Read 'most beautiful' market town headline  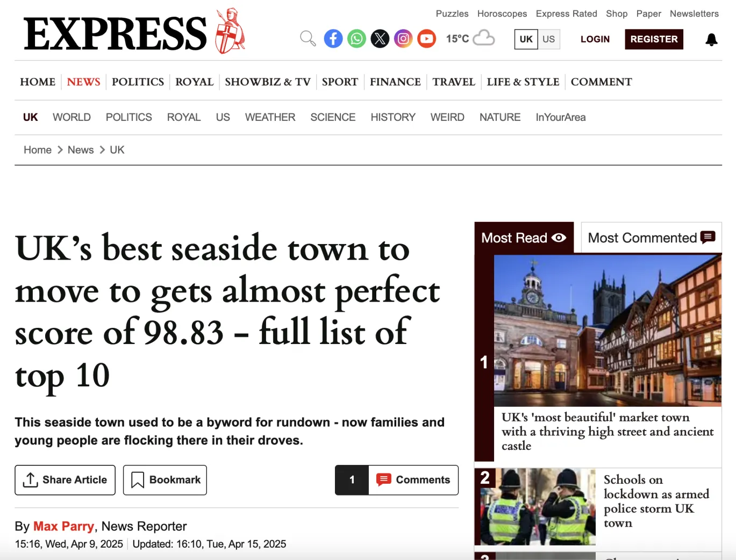click(608, 432)
